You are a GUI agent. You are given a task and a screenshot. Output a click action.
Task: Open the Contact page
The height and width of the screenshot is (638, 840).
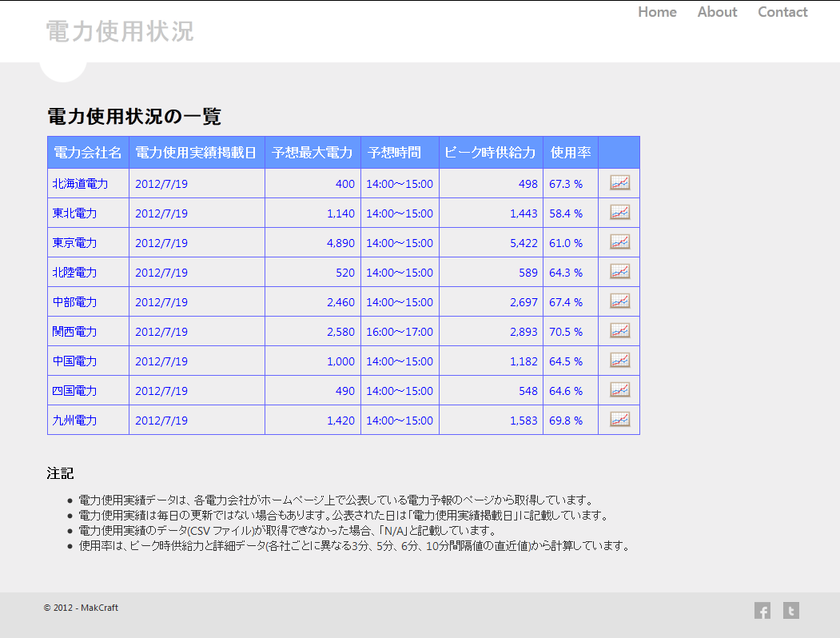[782, 12]
